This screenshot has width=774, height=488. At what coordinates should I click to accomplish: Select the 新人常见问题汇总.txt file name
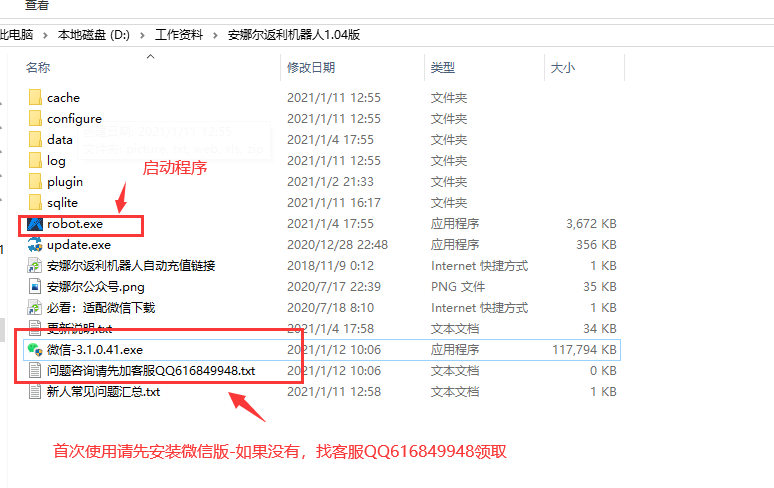pyautogui.click(x=104, y=392)
